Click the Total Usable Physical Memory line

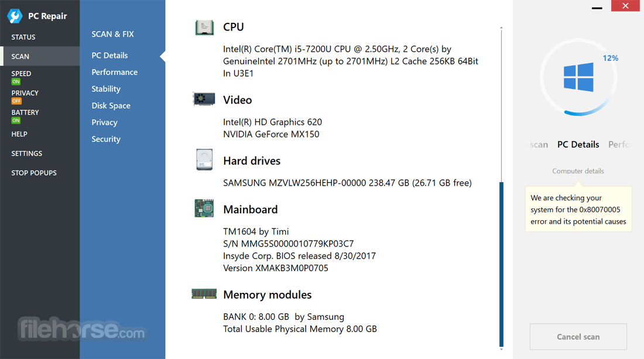point(300,329)
